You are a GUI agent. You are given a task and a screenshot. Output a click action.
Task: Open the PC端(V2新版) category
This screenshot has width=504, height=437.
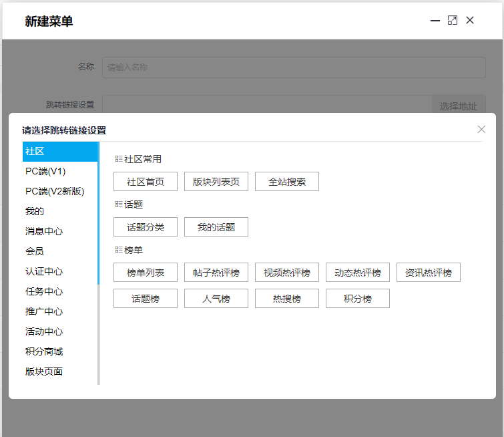pos(60,192)
